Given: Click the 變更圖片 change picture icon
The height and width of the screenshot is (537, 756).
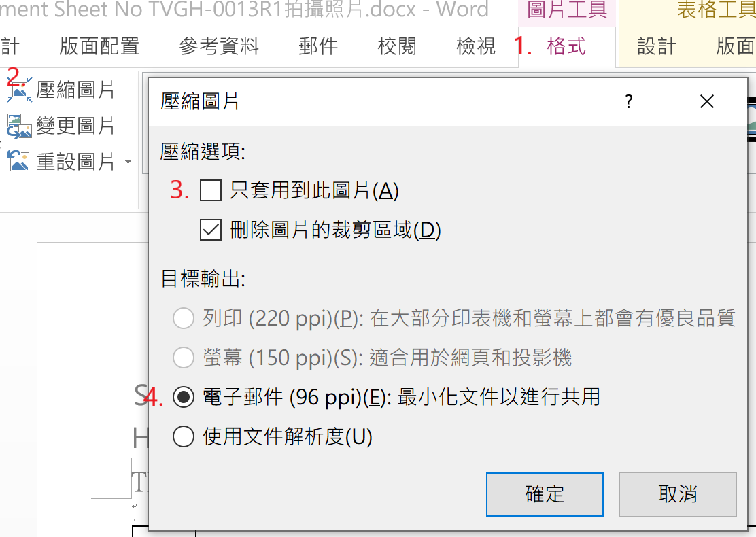Looking at the screenshot, I should 19,126.
